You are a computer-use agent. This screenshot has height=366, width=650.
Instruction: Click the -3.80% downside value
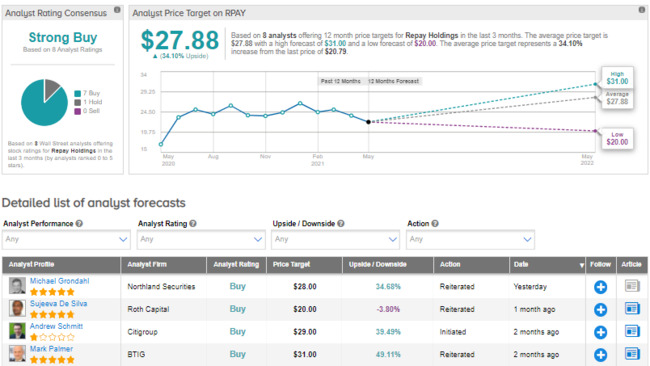pos(388,309)
